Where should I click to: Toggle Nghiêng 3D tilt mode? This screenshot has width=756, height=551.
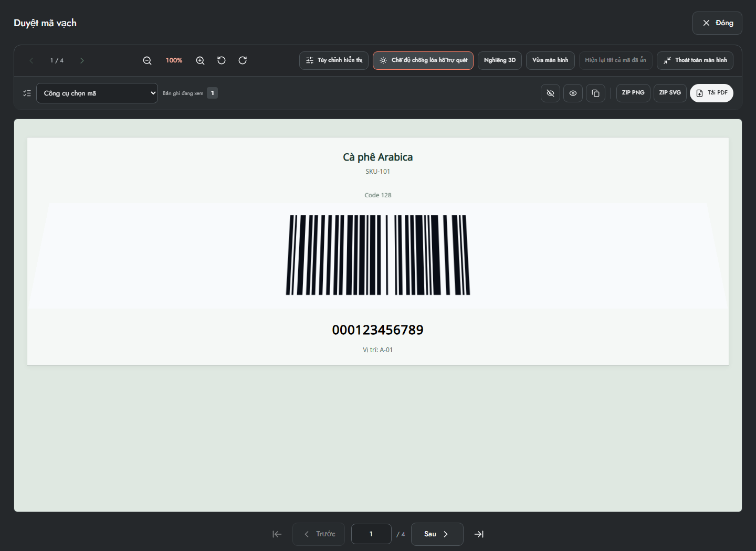pos(500,60)
